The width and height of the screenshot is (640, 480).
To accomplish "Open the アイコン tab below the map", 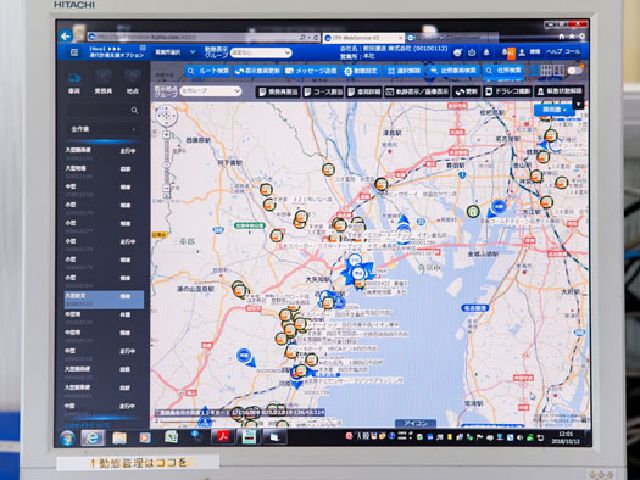I will pos(415,424).
